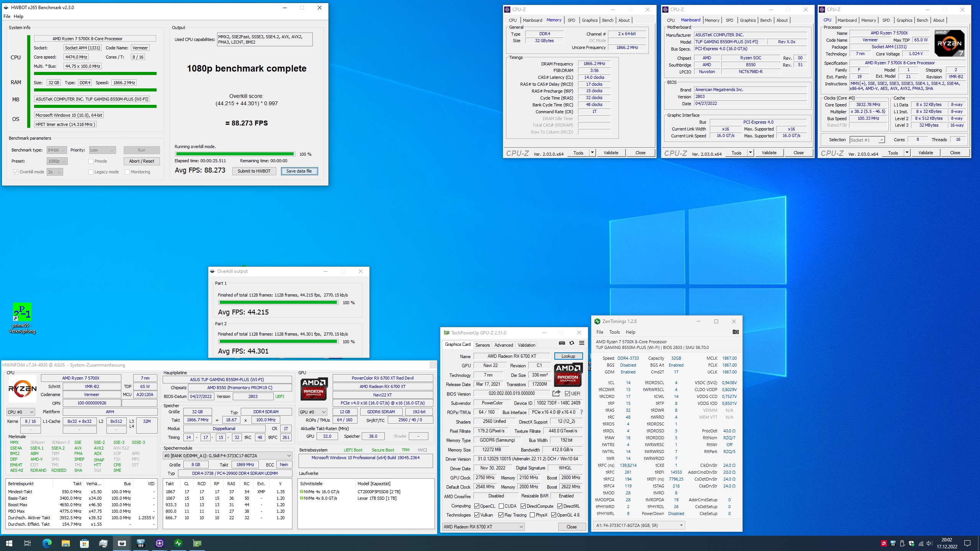
Task: Click Lookup button in GPU-Z
Action: tap(568, 356)
